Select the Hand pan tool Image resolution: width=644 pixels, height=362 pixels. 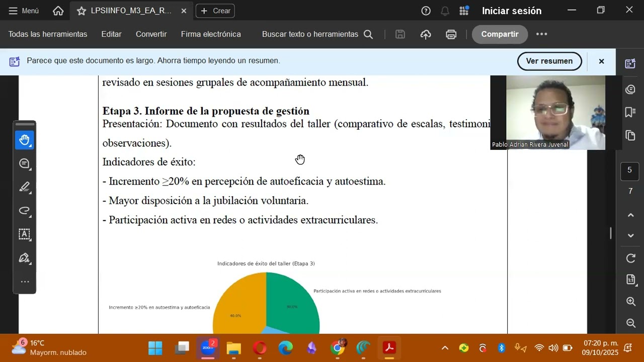click(24, 140)
